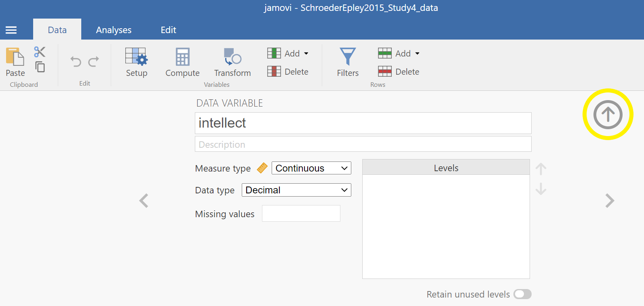Screen dimensions: 644x306
Task: Click the Copy icon
Action: [40, 67]
